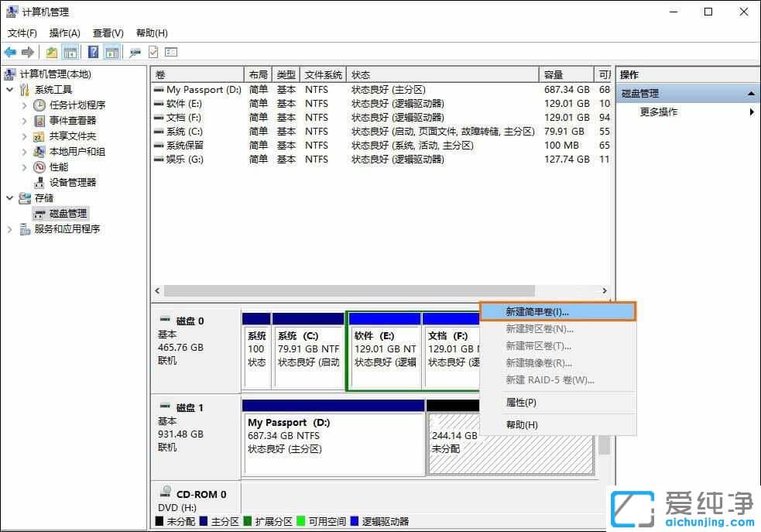
Task: Open help with the question mark icon
Action: 91,52
